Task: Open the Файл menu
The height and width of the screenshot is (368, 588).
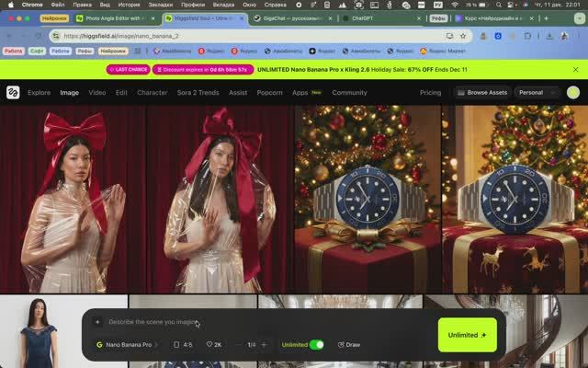Action: tap(58, 5)
